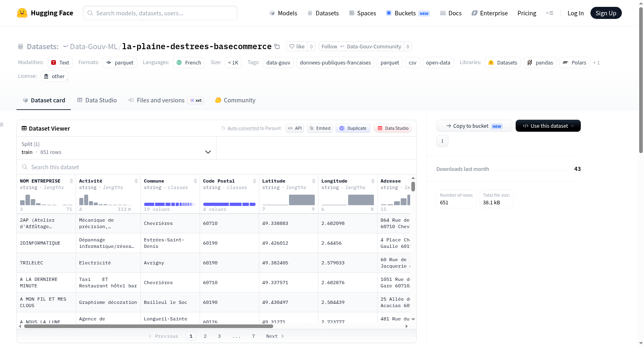The height and width of the screenshot is (347, 644).
Task: Open the Community tab
Action: pos(235,100)
